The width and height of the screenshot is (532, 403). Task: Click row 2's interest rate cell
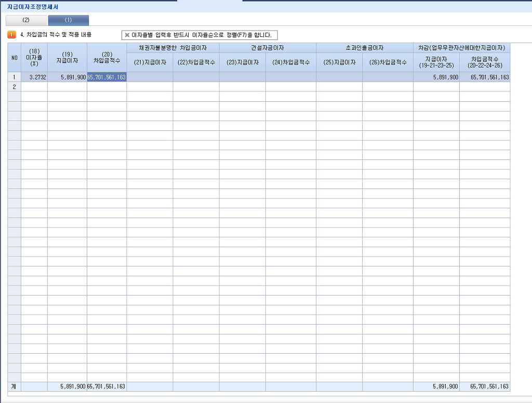point(34,87)
